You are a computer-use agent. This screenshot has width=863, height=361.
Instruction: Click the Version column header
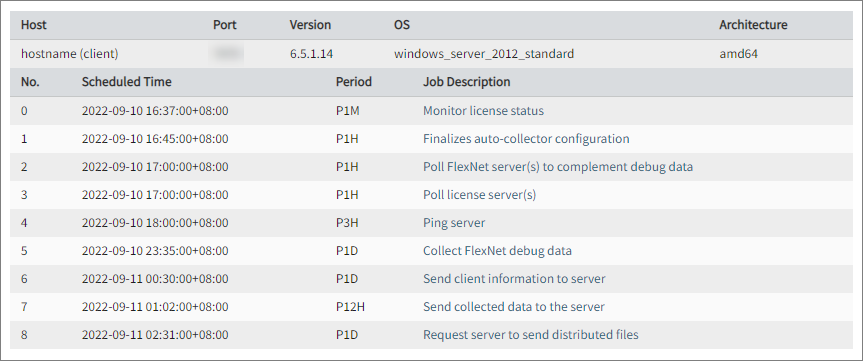tap(310, 25)
